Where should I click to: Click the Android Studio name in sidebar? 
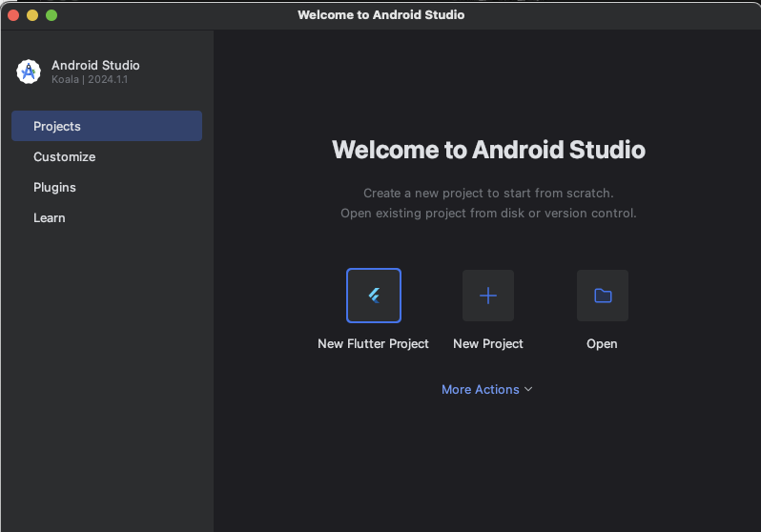95,65
